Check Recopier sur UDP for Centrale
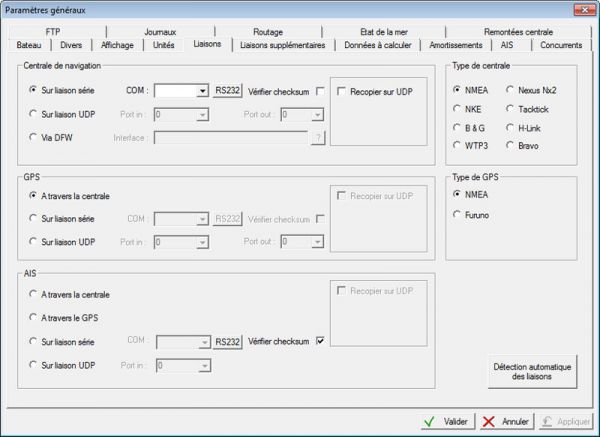 coord(342,91)
